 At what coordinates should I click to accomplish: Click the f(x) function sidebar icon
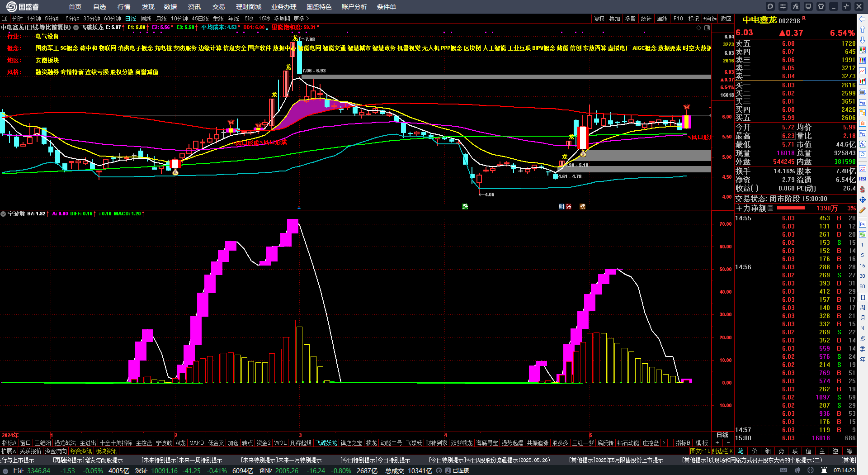tap(863, 144)
